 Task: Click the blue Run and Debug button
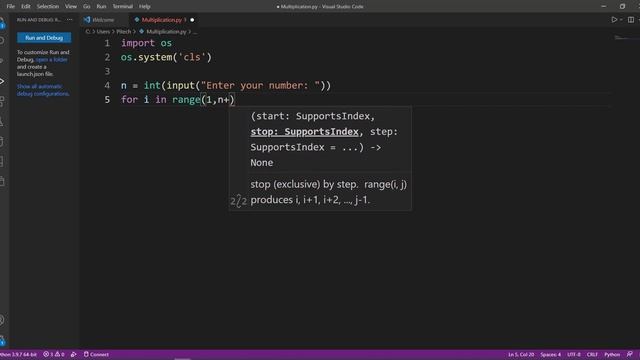pos(44,38)
